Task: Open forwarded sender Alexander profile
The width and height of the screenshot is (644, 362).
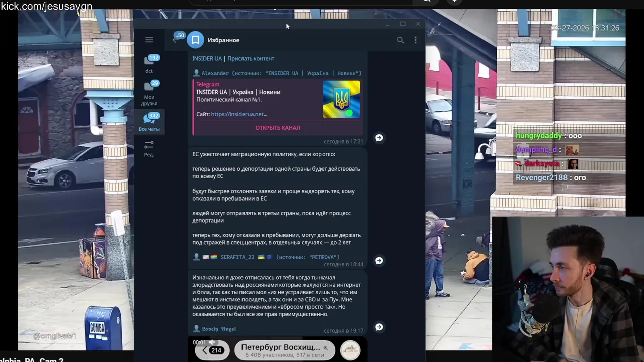Action: pyautogui.click(x=215, y=73)
